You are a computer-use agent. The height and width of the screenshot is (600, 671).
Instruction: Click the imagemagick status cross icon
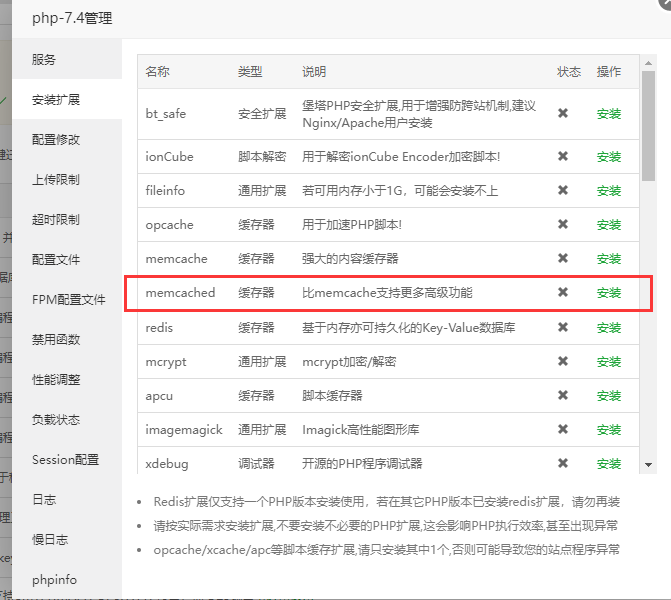(563, 429)
